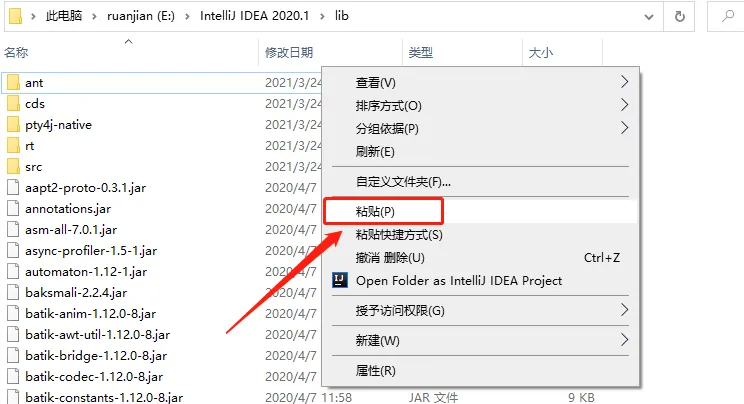Image resolution: width=744 pixels, height=404 pixels.
Task: Click the src folder icon
Action: pyautogui.click(x=12, y=166)
